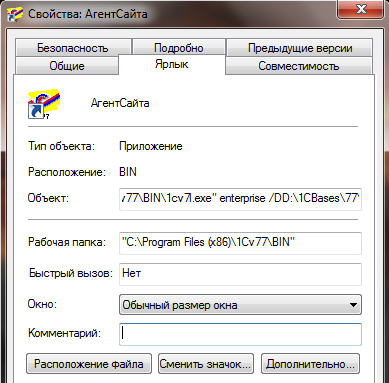Focus the Быстрый вызов field
389x383 pixels.
240,274
